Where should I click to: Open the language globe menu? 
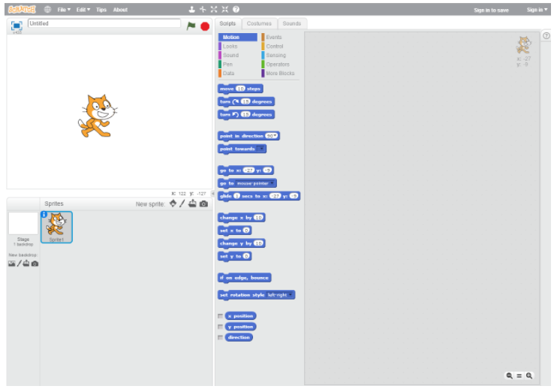pos(48,10)
